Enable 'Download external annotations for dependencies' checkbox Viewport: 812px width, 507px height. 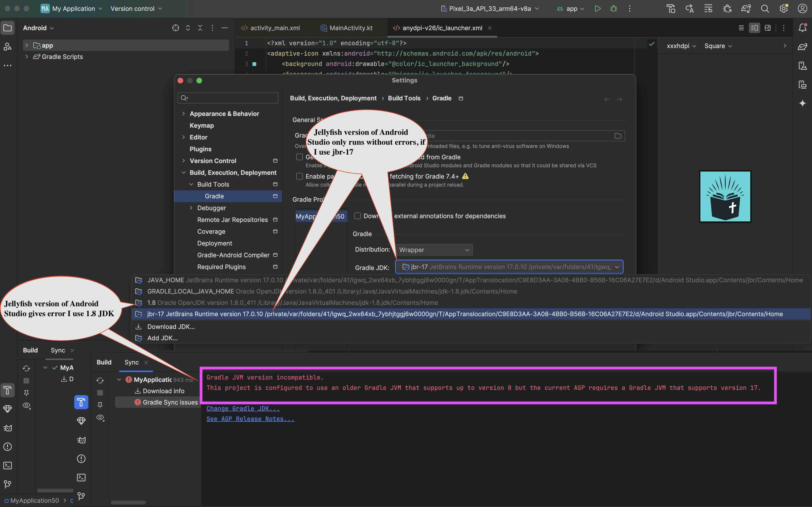pyautogui.click(x=357, y=216)
